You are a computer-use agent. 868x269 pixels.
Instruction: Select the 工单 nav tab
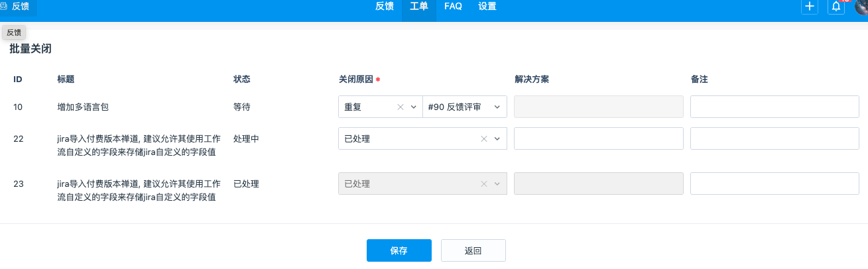point(419,7)
